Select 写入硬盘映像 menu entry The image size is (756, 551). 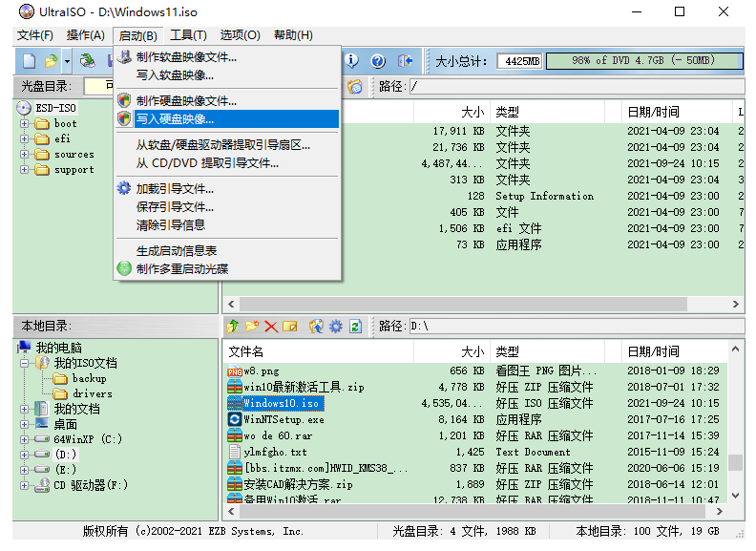[175, 119]
